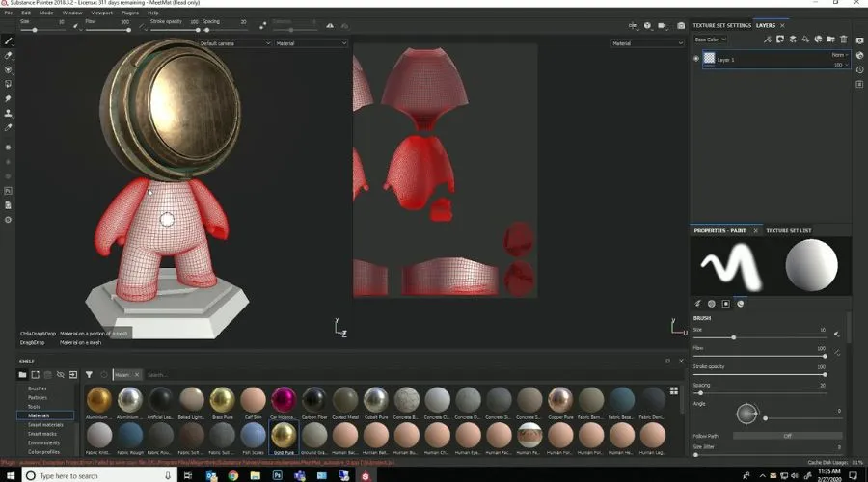Image resolution: width=868 pixels, height=482 pixels.
Task: Open the Base Color channel dropdown
Action: coord(710,40)
